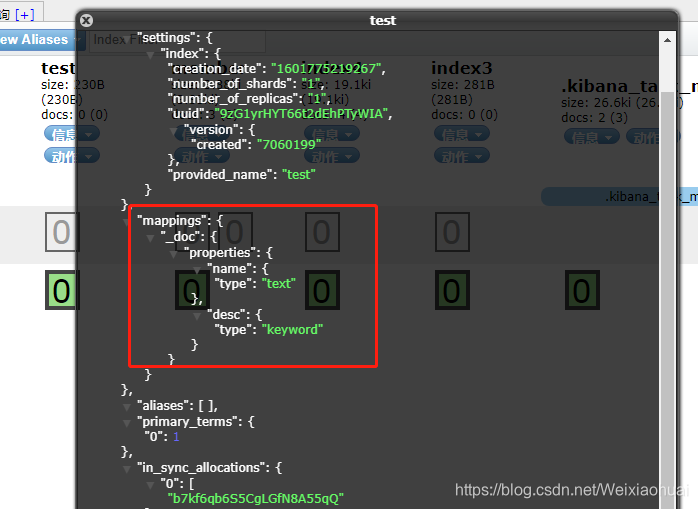Click name type value "text"

(279, 284)
